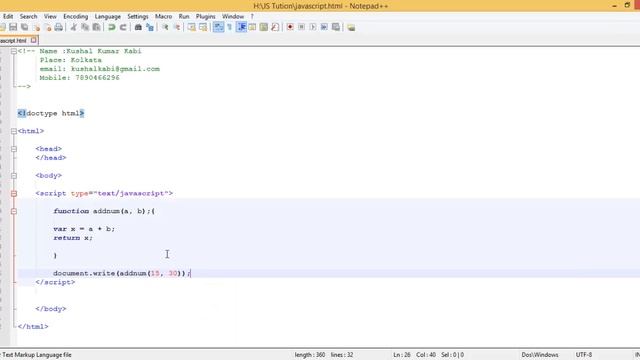Toggle synchronize horizontal scrolling icon
The image size is (640, 360).
tap(203, 27)
